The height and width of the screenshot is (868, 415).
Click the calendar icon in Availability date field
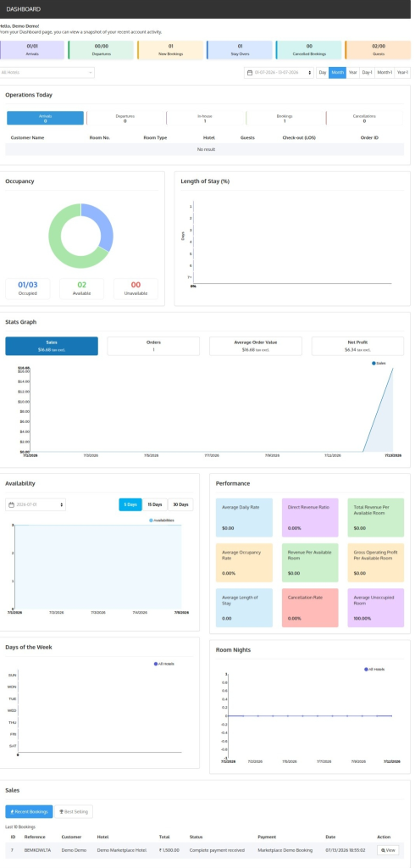point(12,505)
